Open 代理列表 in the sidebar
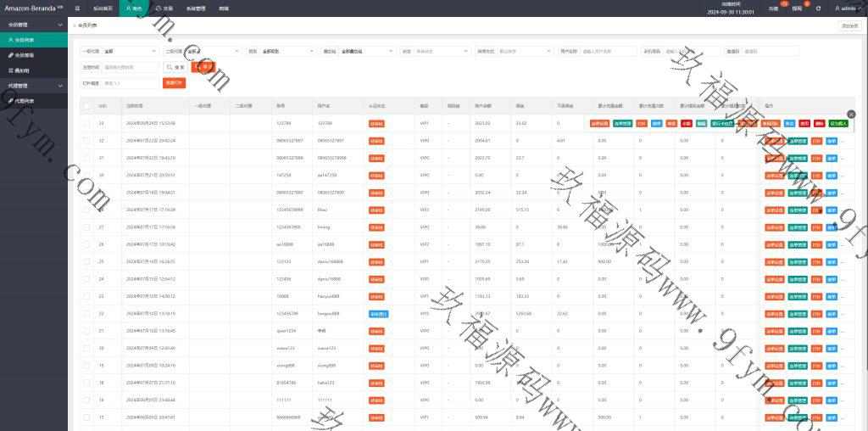This screenshot has height=431, width=868. point(25,101)
